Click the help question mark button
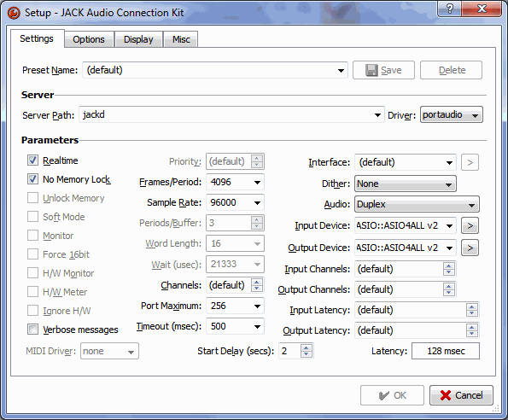This screenshot has width=508, height=420. click(x=450, y=9)
